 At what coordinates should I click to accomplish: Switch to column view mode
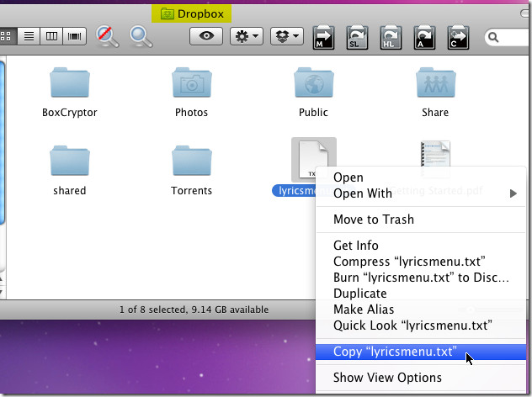(x=52, y=36)
